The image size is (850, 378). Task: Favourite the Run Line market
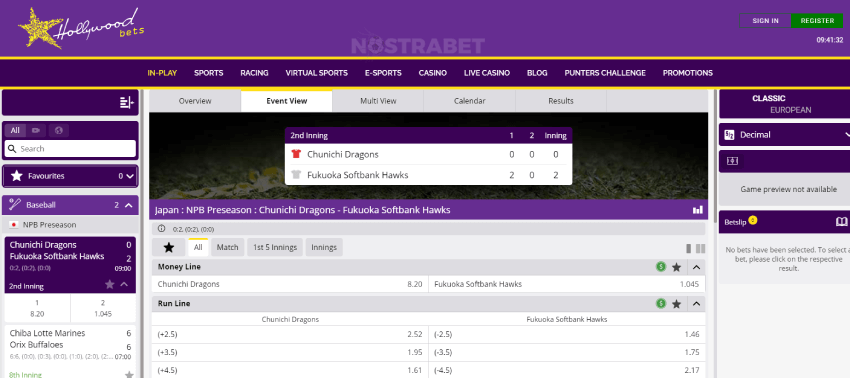tap(677, 304)
